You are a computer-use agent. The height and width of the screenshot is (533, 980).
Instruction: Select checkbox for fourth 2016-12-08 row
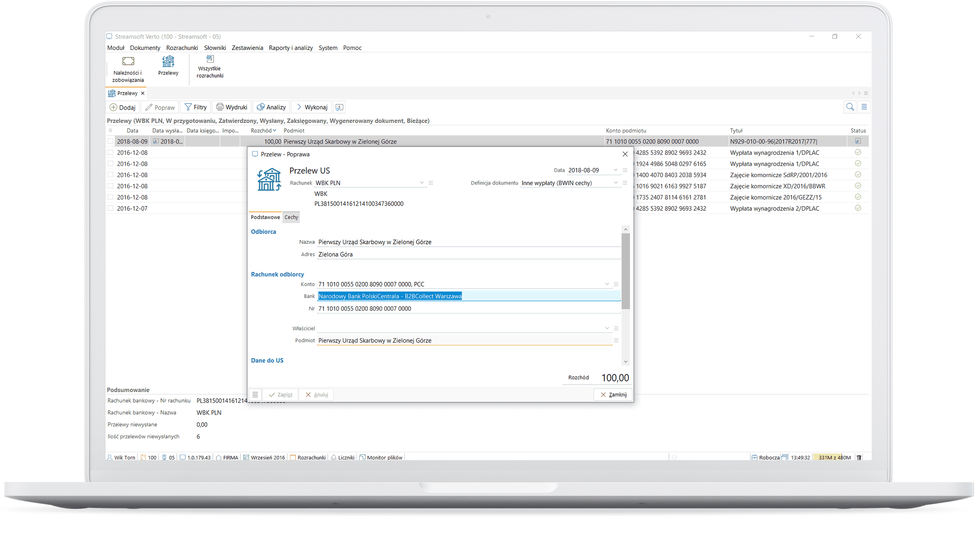(x=110, y=186)
